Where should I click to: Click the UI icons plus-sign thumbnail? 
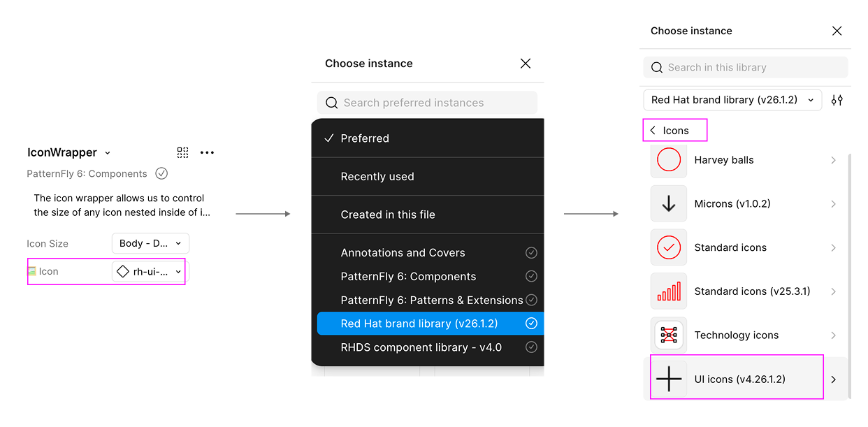tap(669, 378)
